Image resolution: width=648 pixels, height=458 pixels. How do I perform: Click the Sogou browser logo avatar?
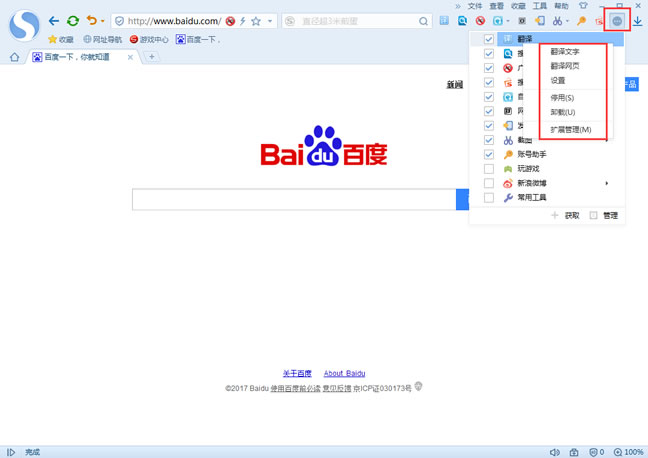(x=24, y=26)
